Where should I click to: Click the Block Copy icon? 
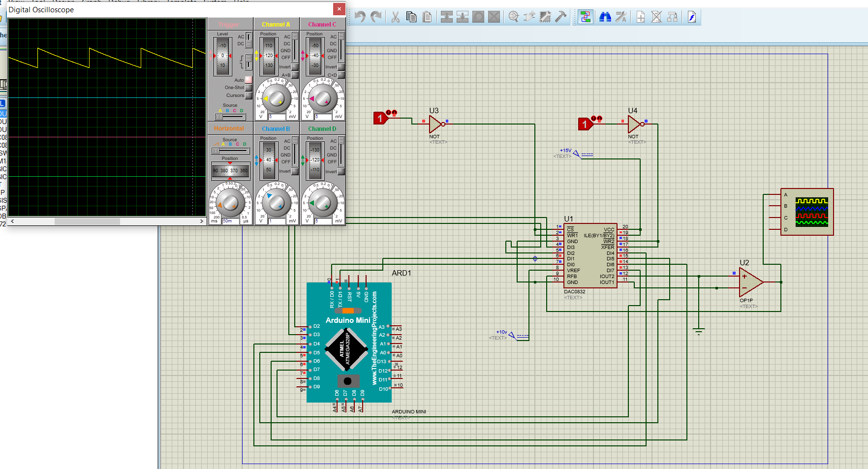point(447,17)
